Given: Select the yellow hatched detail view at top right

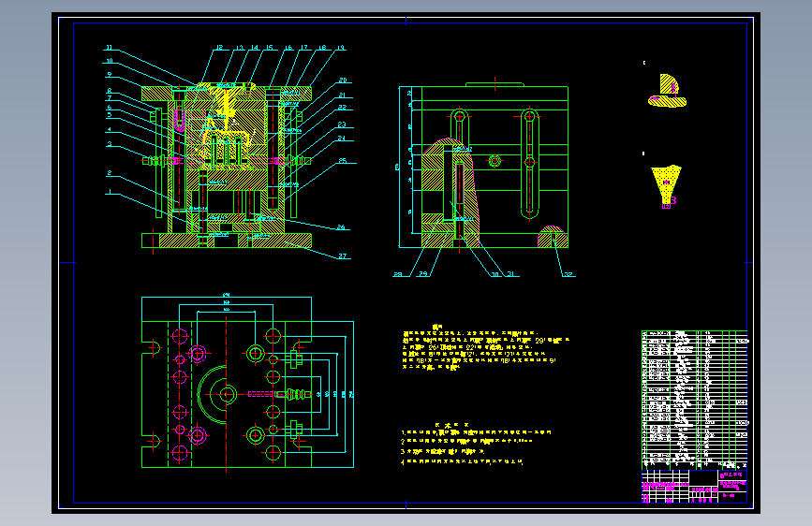Looking at the screenshot, I should pos(667,91).
